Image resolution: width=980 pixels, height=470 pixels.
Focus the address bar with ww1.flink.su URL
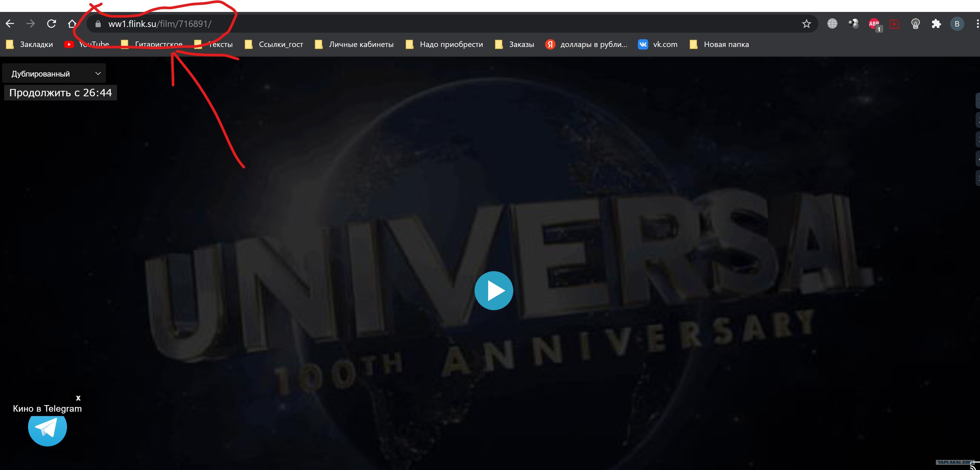click(452, 24)
